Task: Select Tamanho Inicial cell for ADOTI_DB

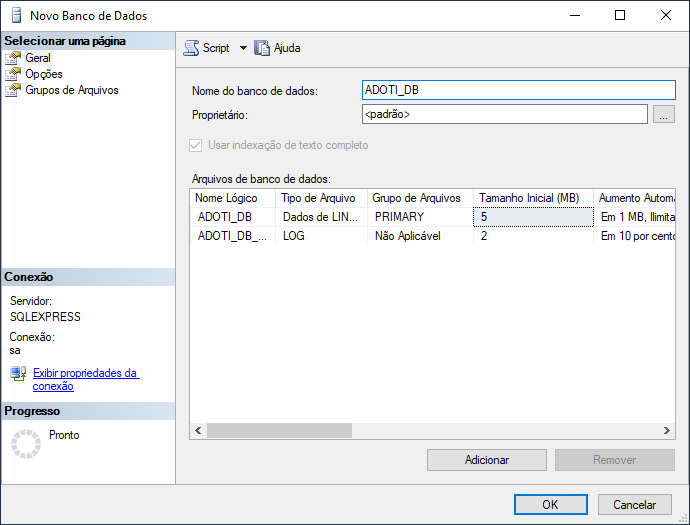Action: (x=532, y=217)
